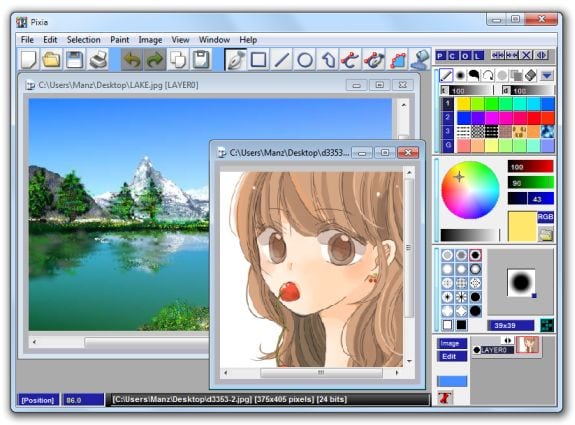Redo with the right green arrow
The image size is (575, 425).
155,60
